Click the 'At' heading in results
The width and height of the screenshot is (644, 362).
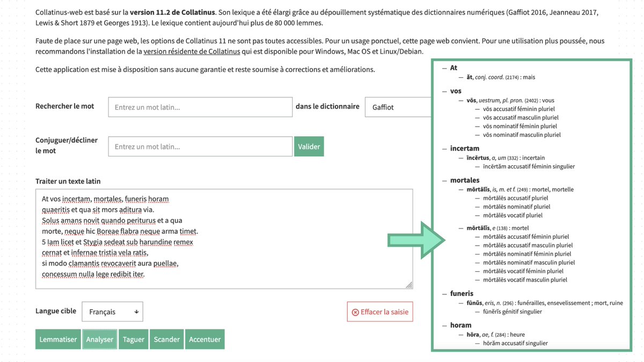coord(453,68)
